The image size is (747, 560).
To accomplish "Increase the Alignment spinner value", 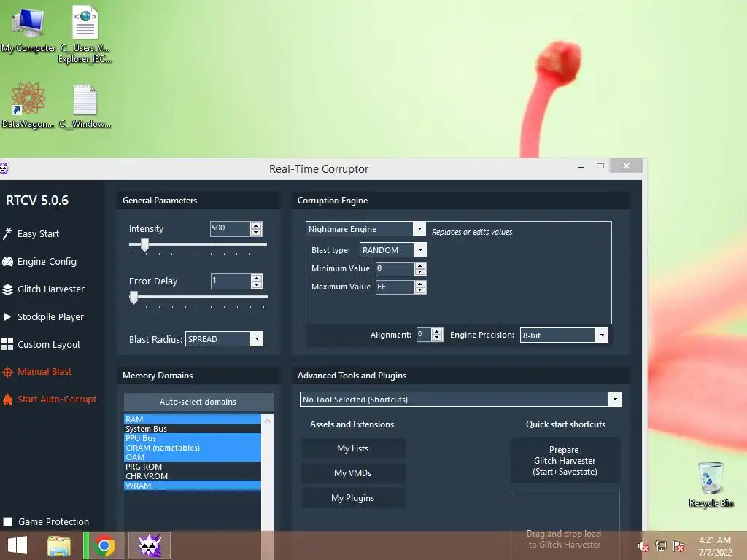I will pos(438,332).
